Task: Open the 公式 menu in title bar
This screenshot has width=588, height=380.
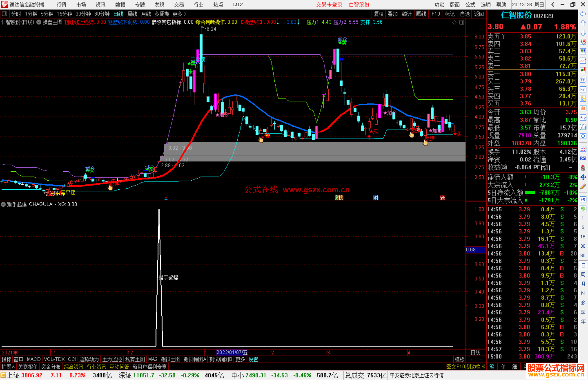Action: coord(470,5)
